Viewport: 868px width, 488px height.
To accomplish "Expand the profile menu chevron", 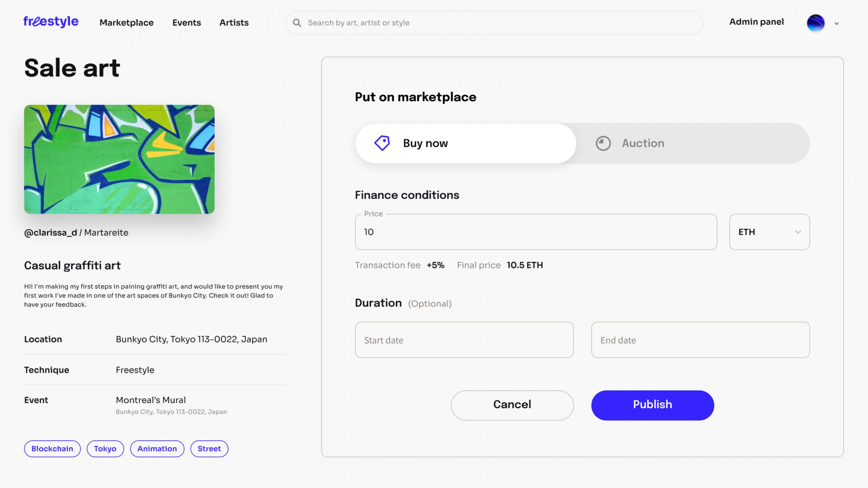I will tap(836, 24).
